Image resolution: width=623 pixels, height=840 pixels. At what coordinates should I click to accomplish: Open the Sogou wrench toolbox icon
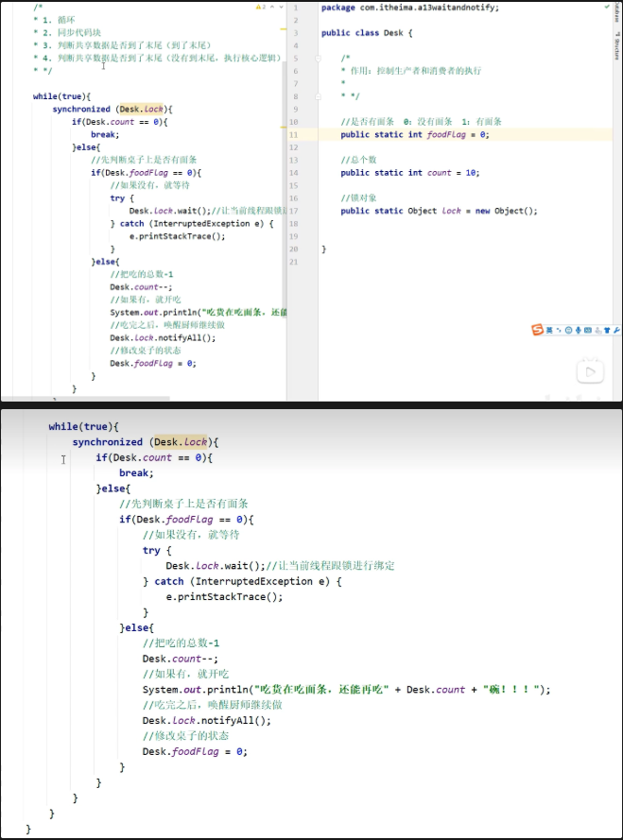(x=616, y=331)
